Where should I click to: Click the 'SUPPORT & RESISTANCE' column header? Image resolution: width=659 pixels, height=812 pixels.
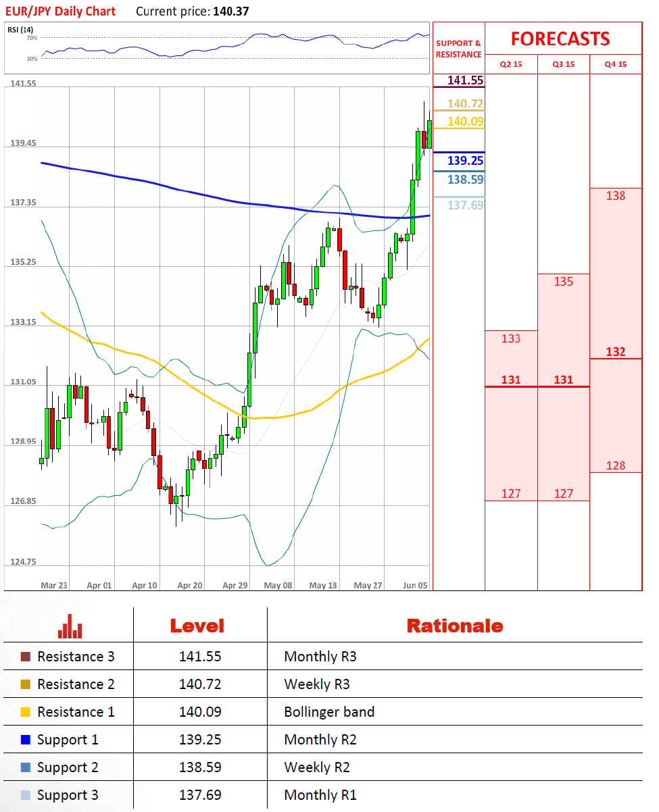point(459,49)
